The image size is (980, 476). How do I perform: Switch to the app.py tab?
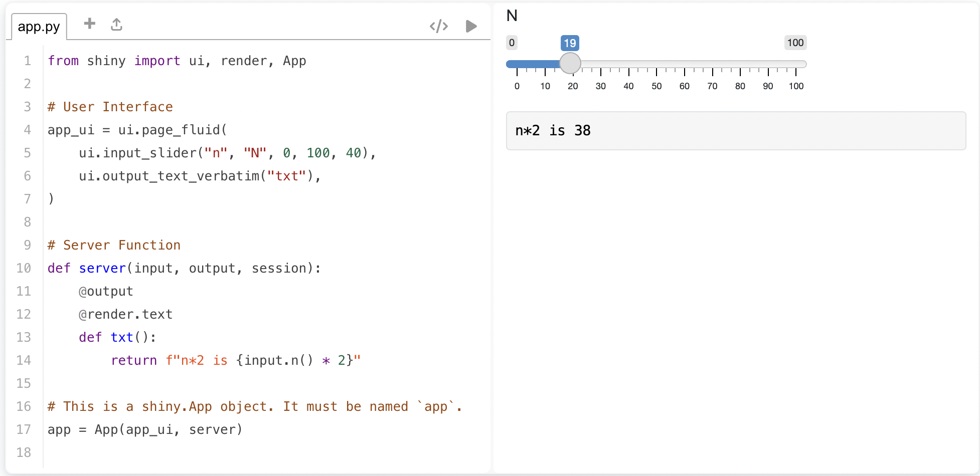38,27
